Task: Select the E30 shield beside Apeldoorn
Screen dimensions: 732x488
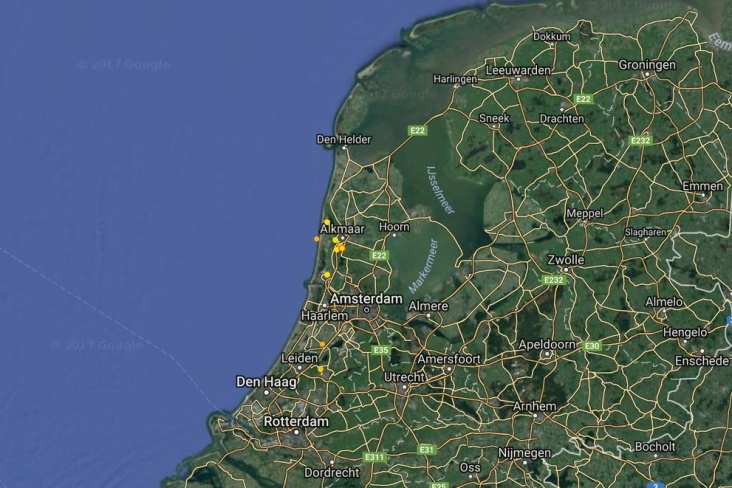Action: (x=592, y=346)
